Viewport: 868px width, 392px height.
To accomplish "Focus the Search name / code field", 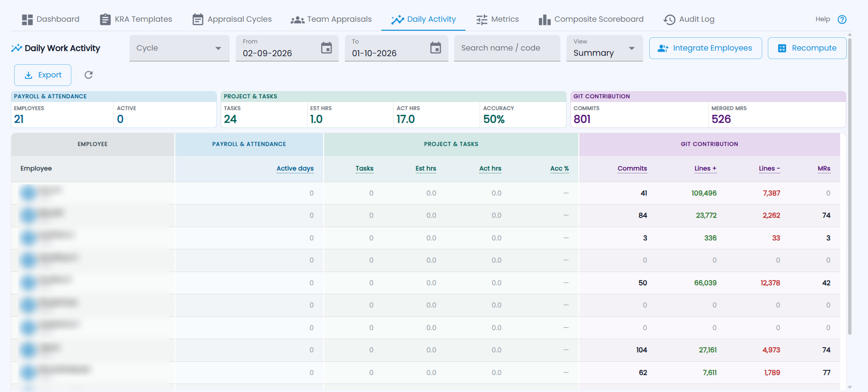I will click(507, 48).
